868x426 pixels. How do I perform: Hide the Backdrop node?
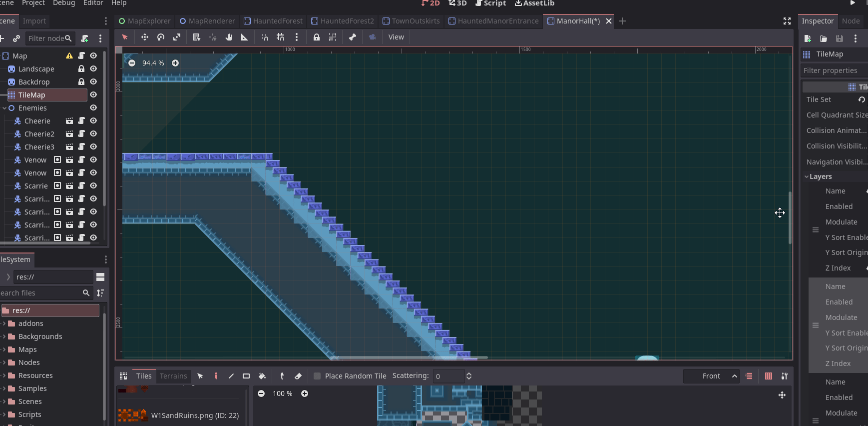pos(93,81)
